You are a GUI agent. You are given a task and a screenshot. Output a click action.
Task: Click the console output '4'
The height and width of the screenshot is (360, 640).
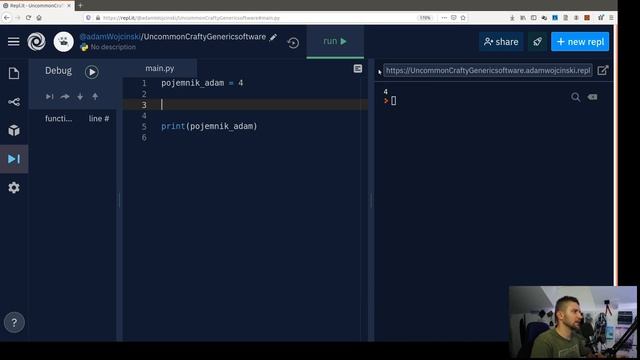[385, 92]
